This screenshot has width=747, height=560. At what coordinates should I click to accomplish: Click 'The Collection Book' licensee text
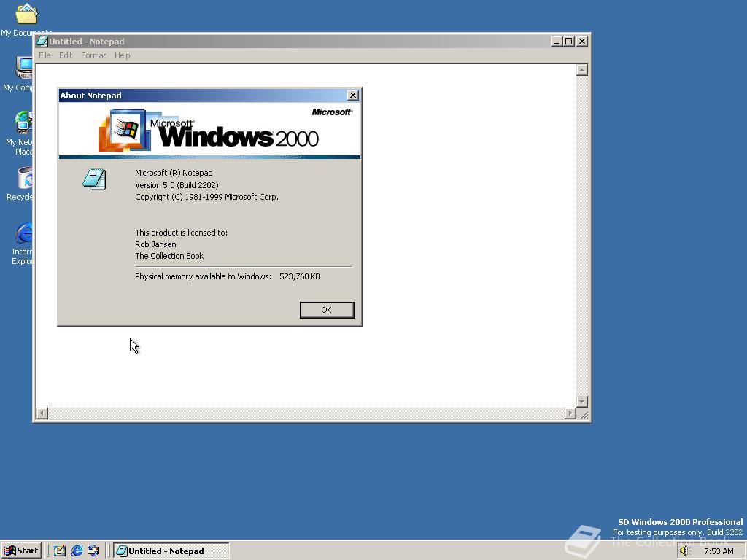tap(169, 256)
